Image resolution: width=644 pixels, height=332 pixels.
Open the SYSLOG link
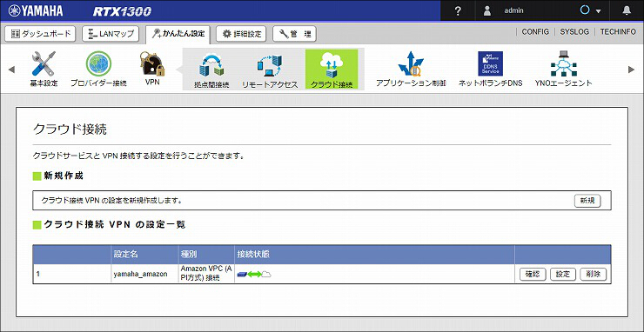tap(574, 31)
